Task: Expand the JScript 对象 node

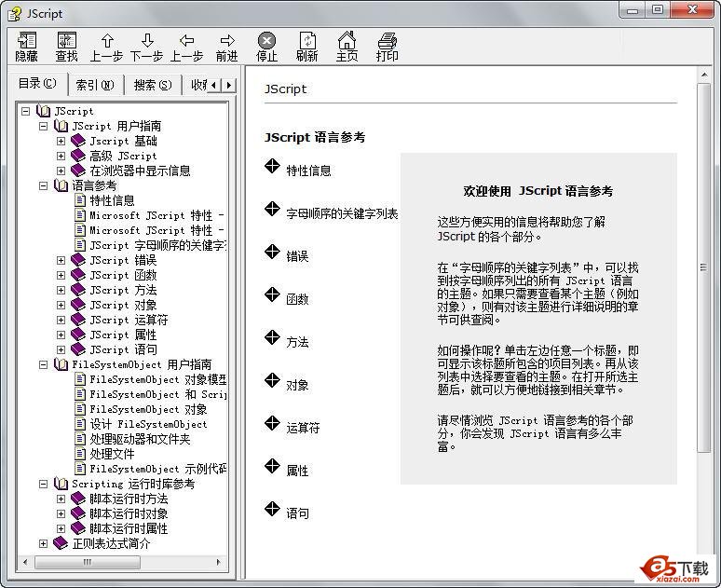Action: [x=61, y=305]
